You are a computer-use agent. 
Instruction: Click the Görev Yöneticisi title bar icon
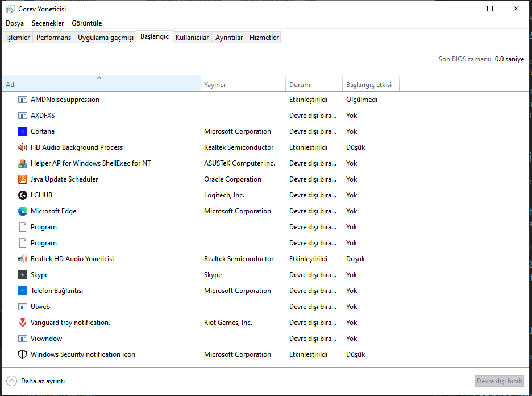(11, 9)
